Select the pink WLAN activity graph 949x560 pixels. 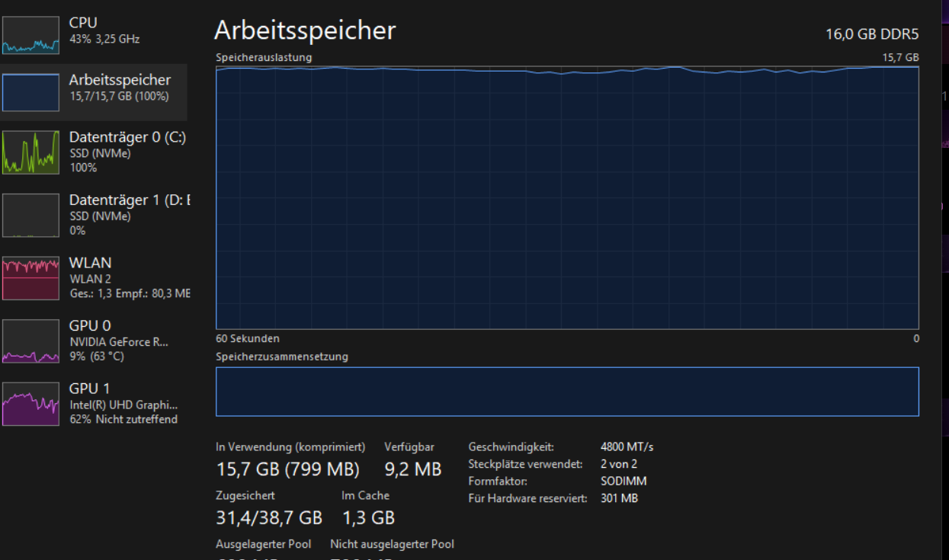[x=30, y=278]
